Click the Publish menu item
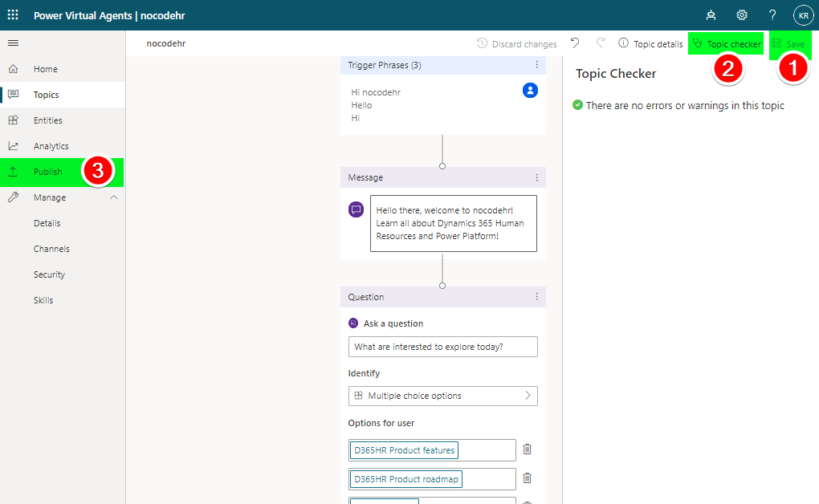 62,172
